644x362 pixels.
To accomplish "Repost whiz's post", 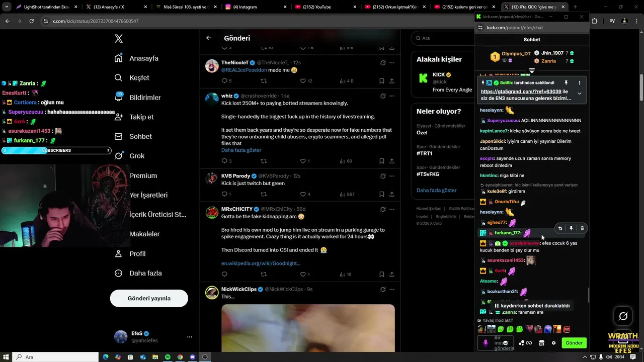I will coord(264,161).
